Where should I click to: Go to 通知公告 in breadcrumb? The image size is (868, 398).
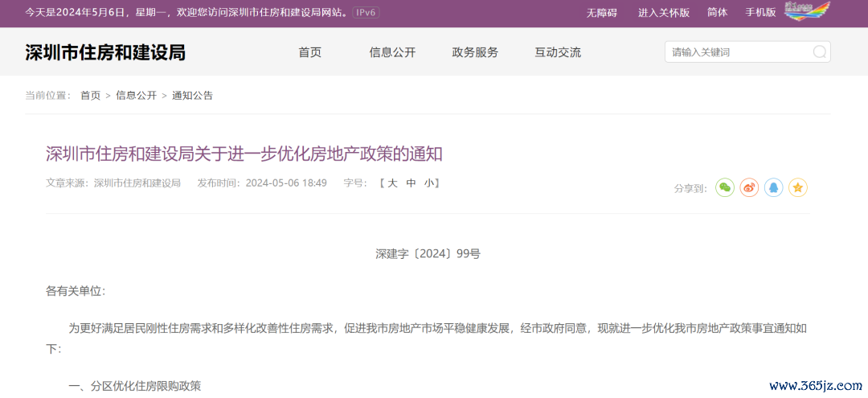tap(192, 95)
